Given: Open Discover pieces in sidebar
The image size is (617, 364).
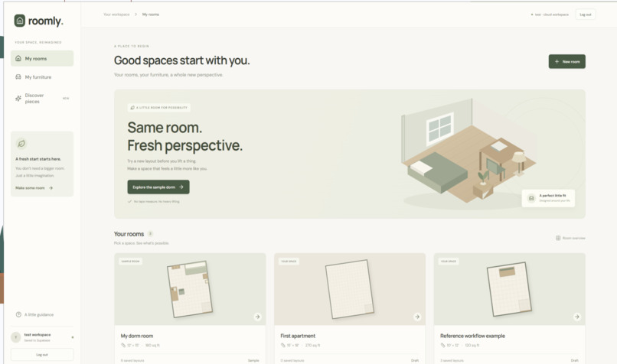Looking at the screenshot, I should (42, 99).
